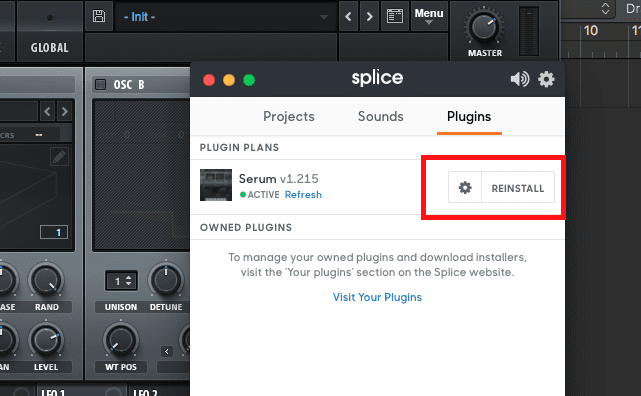Click the Serum MASTER volume knob
Image resolution: width=641 pixels, height=396 pixels.
[x=484, y=27]
